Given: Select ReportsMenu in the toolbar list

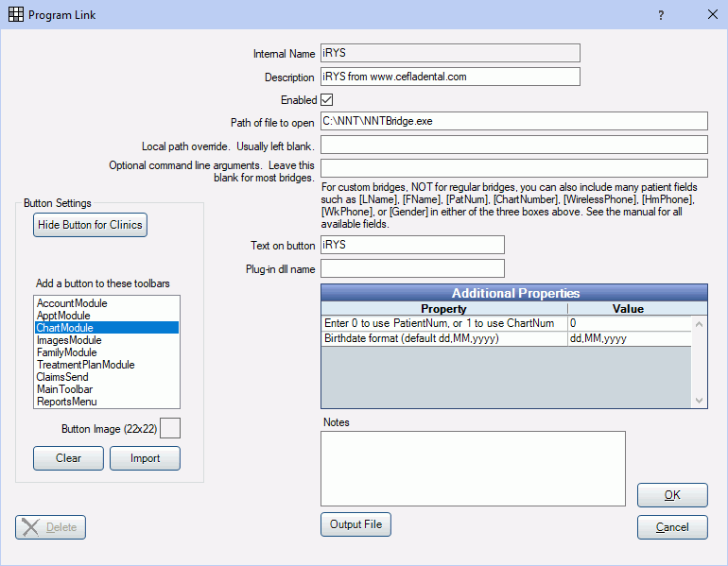Looking at the screenshot, I should 107,402.
